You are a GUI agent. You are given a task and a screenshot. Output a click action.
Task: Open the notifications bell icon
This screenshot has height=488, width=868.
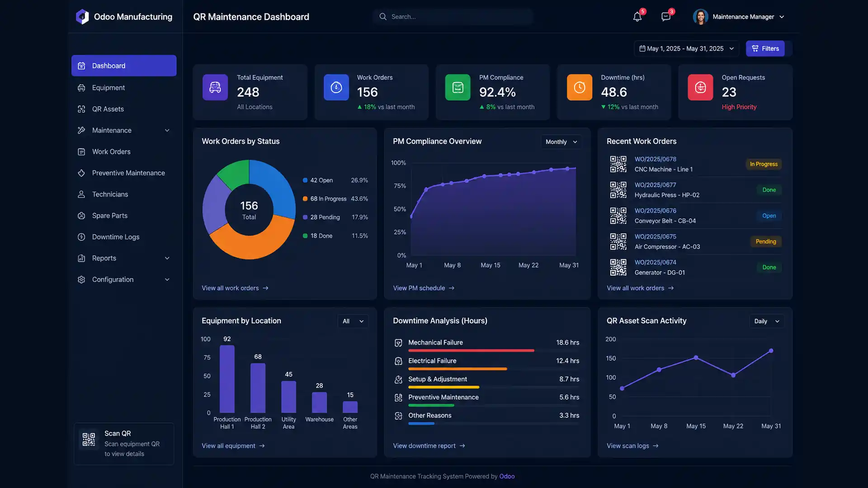[x=637, y=17]
